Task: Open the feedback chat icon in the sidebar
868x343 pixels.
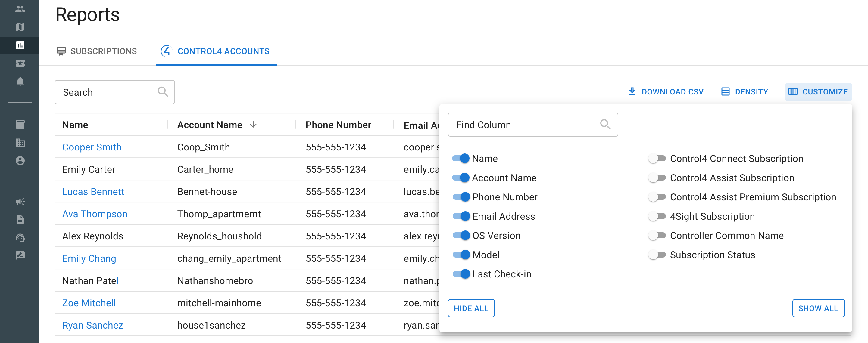Action: coord(20,255)
